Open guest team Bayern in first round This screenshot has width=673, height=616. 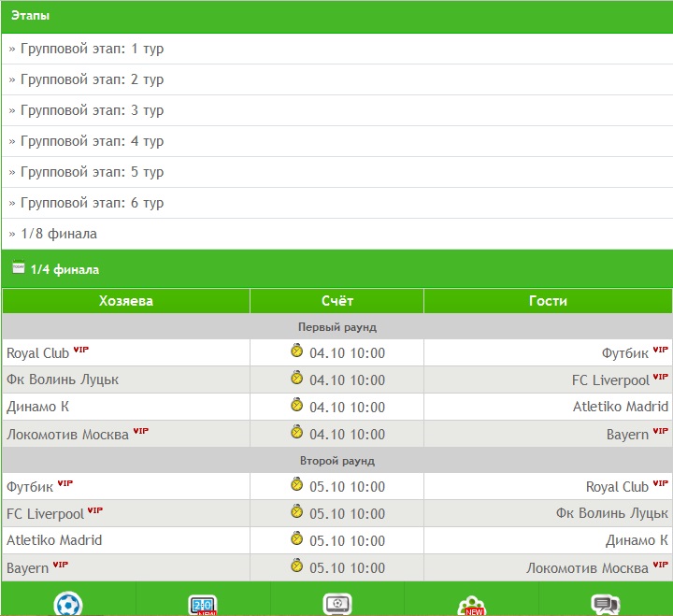pyautogui.click(x=627, y=435)
